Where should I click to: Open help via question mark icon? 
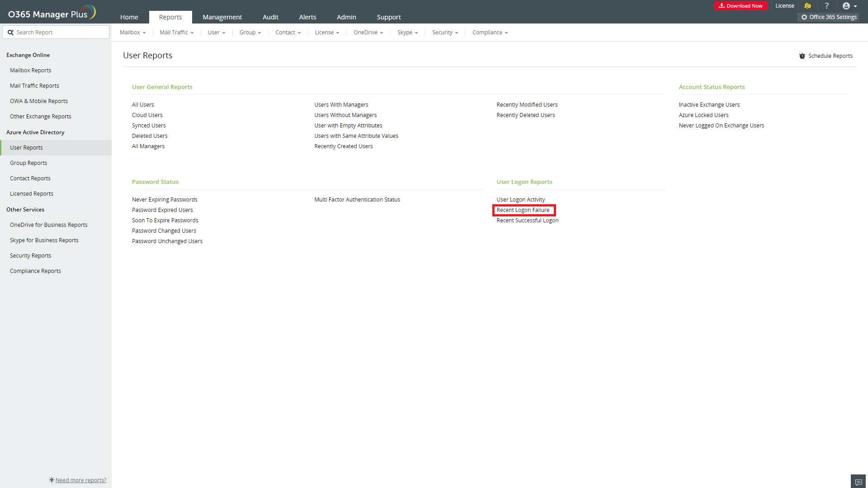click(826, 6)
